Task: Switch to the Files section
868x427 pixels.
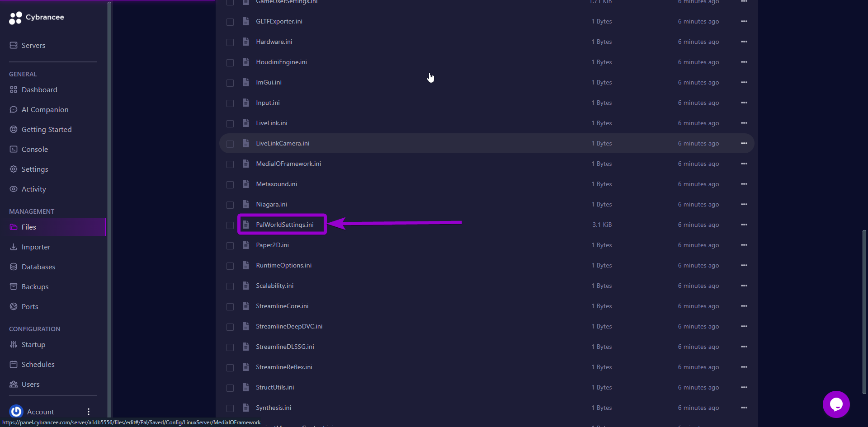Action: [x=28, y=227]
